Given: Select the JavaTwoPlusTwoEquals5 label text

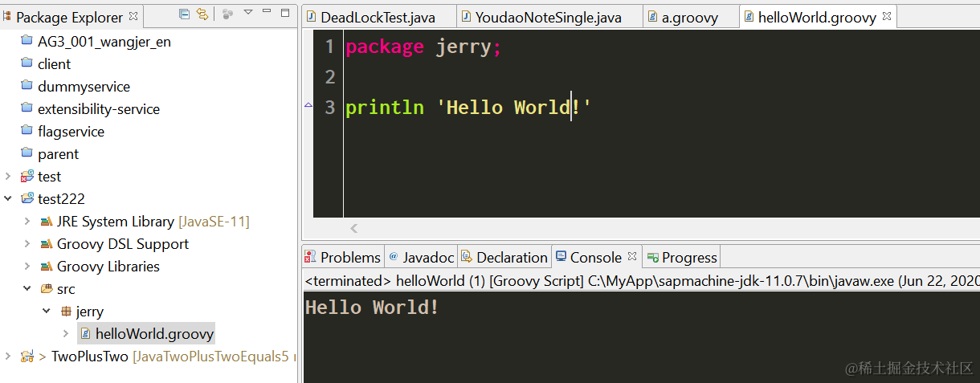Looking at the screenshot, I should tap(211, 356).
